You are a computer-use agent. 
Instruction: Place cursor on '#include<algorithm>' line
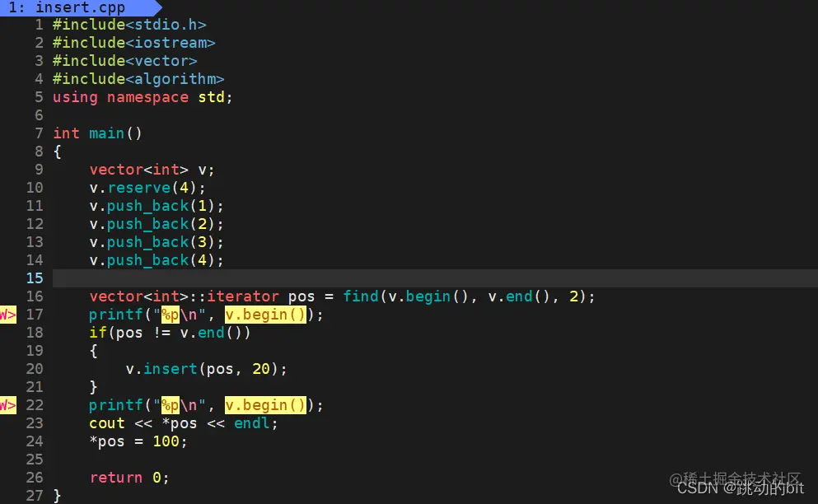138,79
